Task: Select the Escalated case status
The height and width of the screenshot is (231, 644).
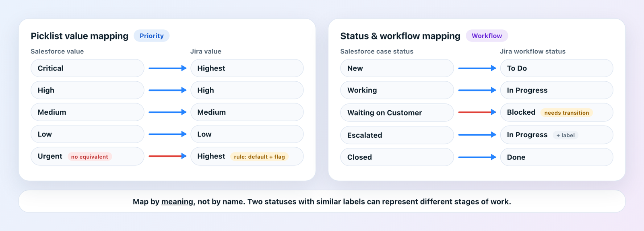Action: pos(397,135)
